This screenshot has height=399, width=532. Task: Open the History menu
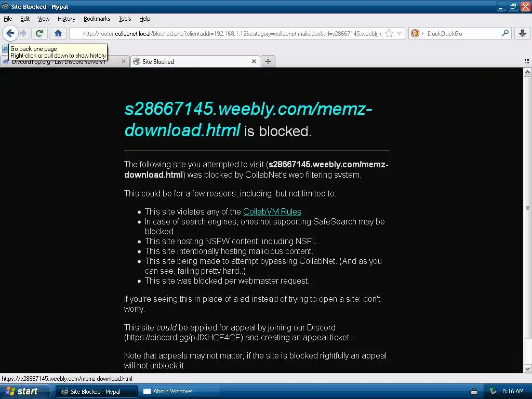coord(66,19)
